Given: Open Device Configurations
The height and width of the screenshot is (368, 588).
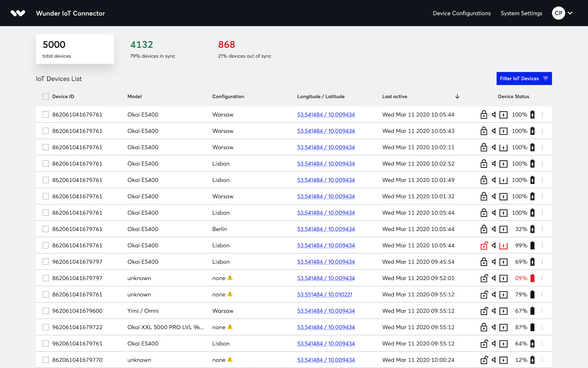Looking at the screenshot, I should (x=462, y=13).
